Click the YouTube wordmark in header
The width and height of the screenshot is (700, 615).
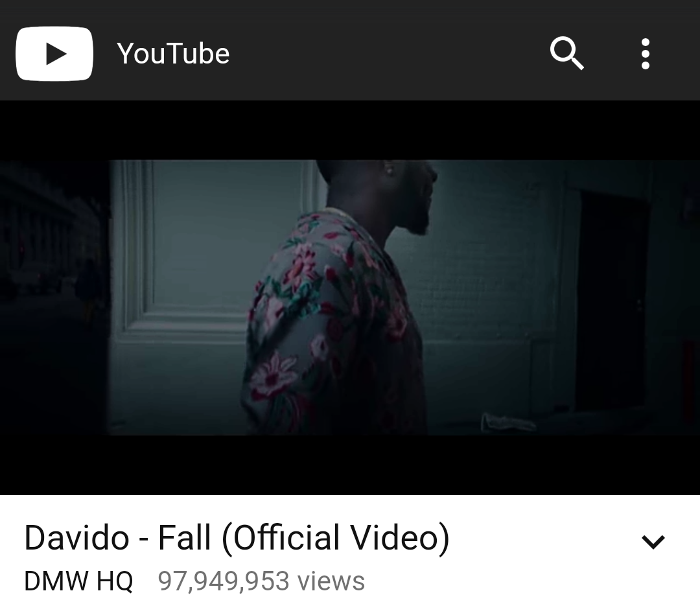click(173, 54)
